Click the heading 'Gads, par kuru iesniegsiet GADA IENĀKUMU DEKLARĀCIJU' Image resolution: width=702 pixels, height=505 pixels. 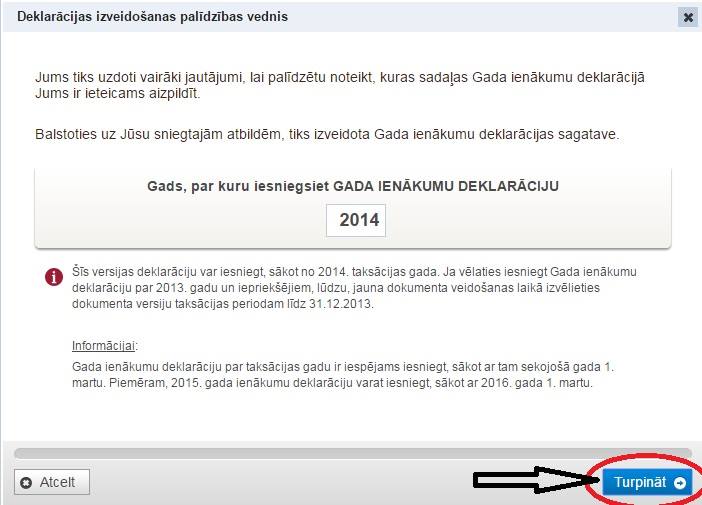[353, 186]
